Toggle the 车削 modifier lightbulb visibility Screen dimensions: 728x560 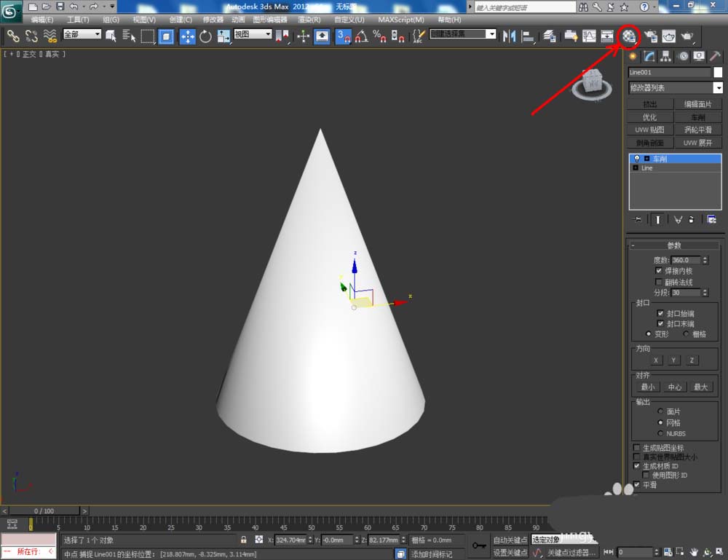click(637, 158)
